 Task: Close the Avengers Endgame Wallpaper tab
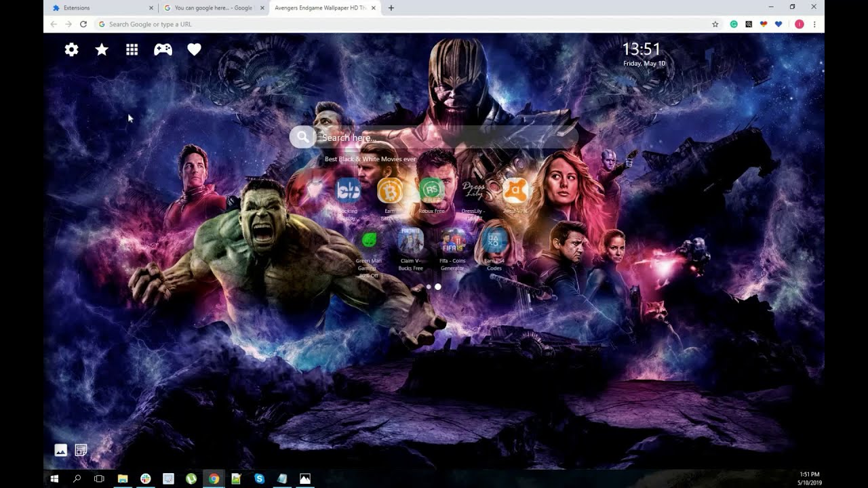pyautogui.click(x=374, y=8)
